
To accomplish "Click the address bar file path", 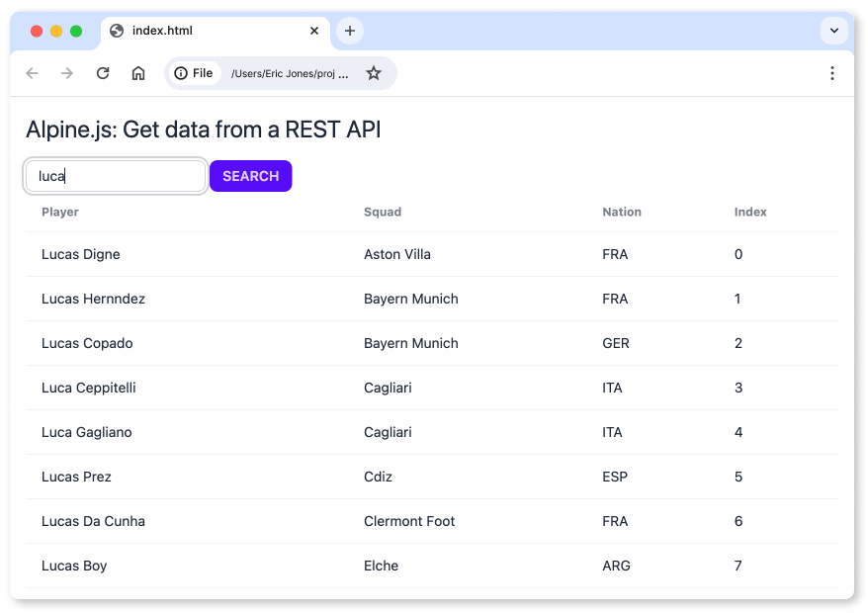I will pyautogui.click(x=289, y=73).
